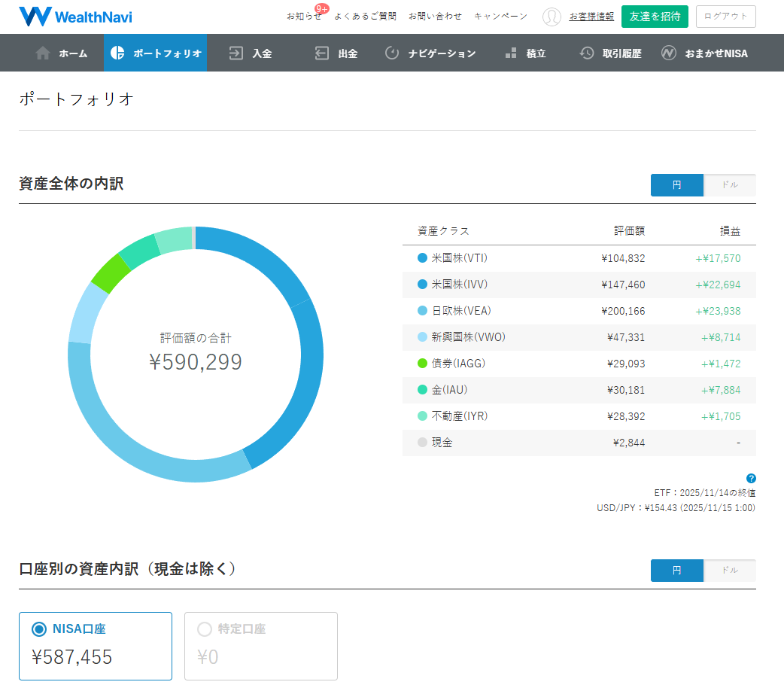Click the 友達を招待 button

pyautogui.click(x=655, y=17)
